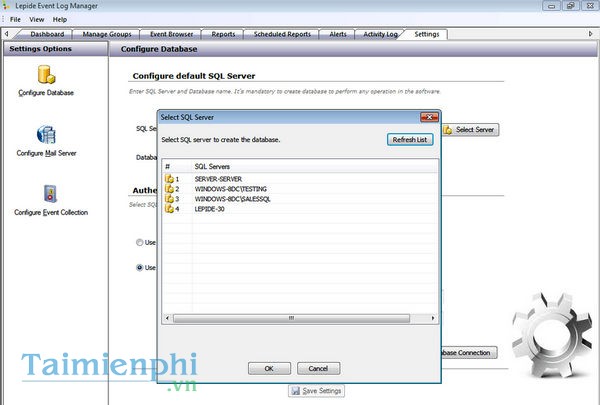Click the server icon in row 1

(169, 179)
